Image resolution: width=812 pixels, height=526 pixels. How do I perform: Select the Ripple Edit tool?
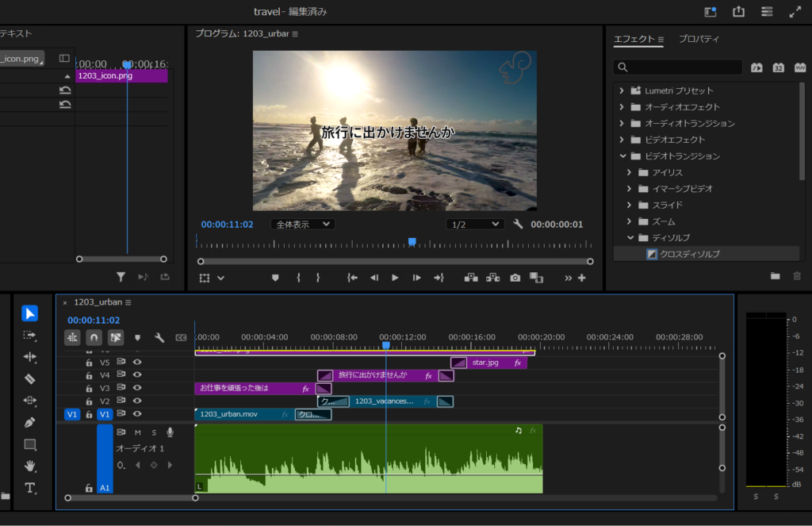pyautogui.click(x=30, y=357)
